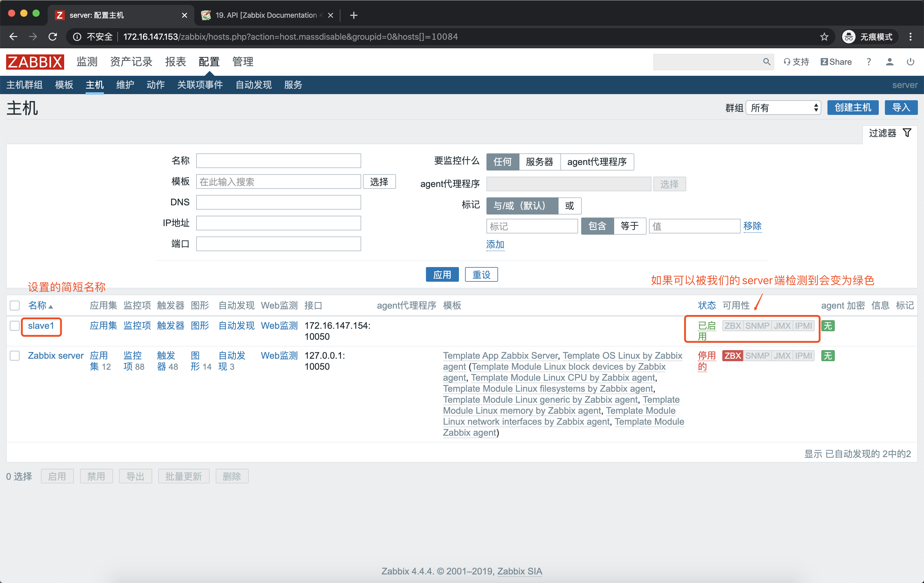Screen dimensions: 924x583
Task: Open the help question mark icon
Action: click(x=868, y=62)
